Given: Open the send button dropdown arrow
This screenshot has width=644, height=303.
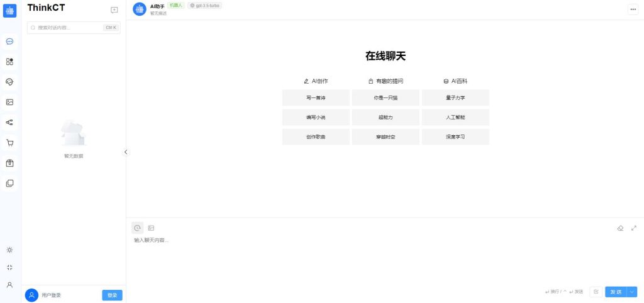Looking at the screenshot, I should [632, 292].
